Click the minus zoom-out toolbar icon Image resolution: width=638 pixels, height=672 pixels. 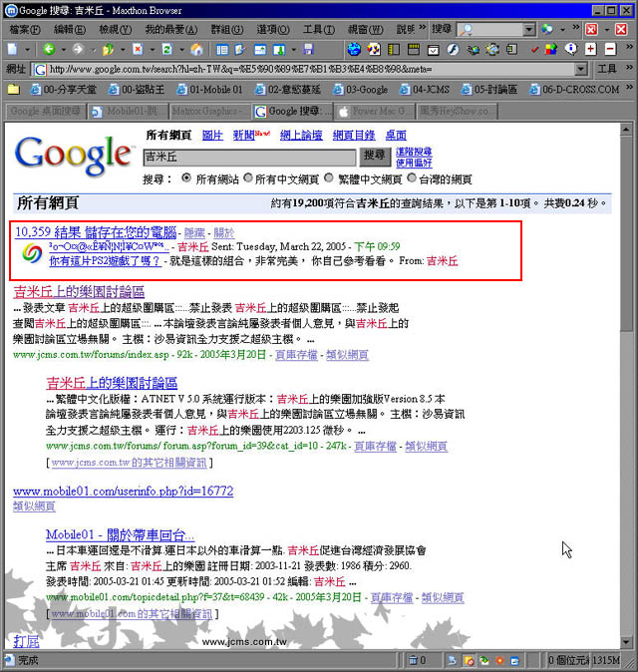[x=610, y=49]
